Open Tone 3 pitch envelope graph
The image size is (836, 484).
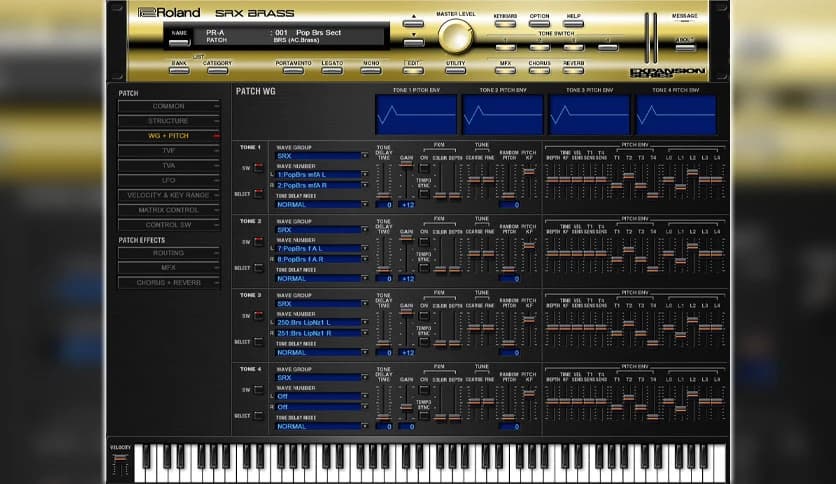click(589, 115)
